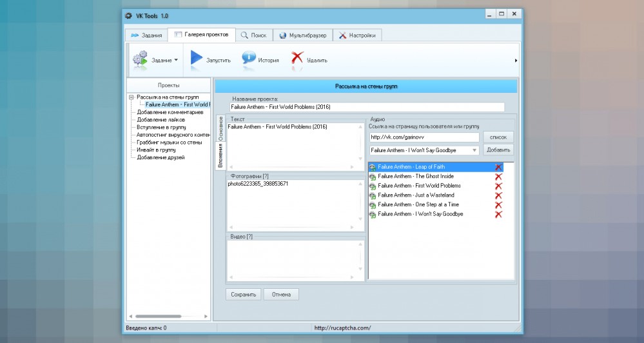Click 'photo6223365_398853671' text in Фотографии

pyautogui.click(x=258, y=184)
